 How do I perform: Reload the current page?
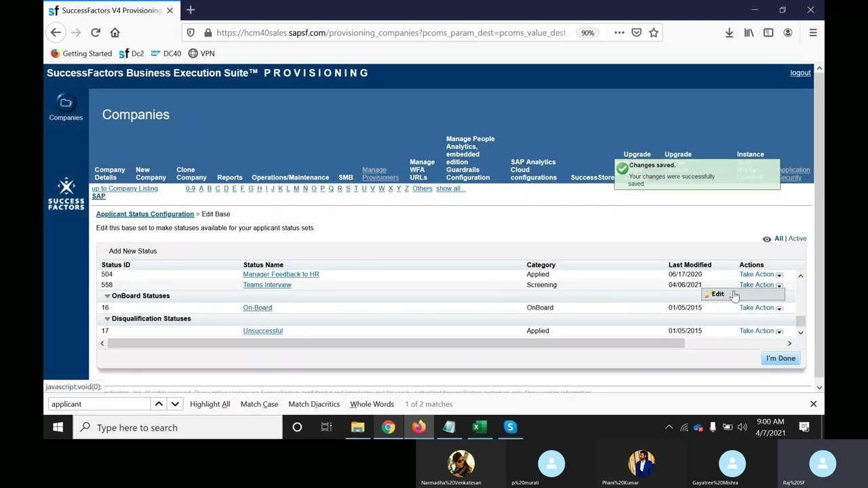tap(96, 33)
